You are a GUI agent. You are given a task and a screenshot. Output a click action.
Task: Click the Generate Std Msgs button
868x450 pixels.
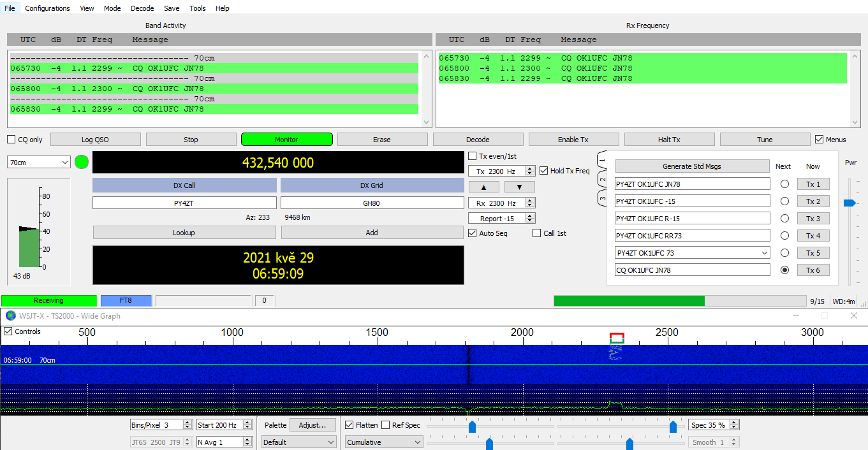[x=692, y=166]
